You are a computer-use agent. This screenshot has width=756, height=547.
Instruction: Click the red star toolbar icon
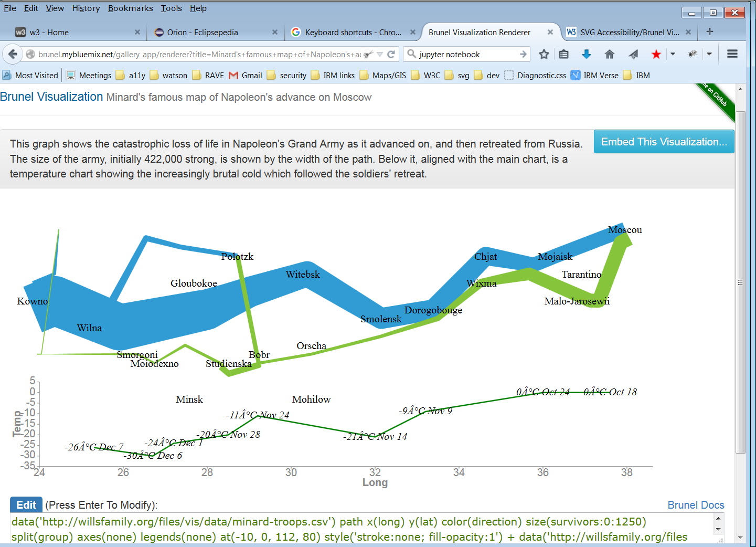pos(656,54)
